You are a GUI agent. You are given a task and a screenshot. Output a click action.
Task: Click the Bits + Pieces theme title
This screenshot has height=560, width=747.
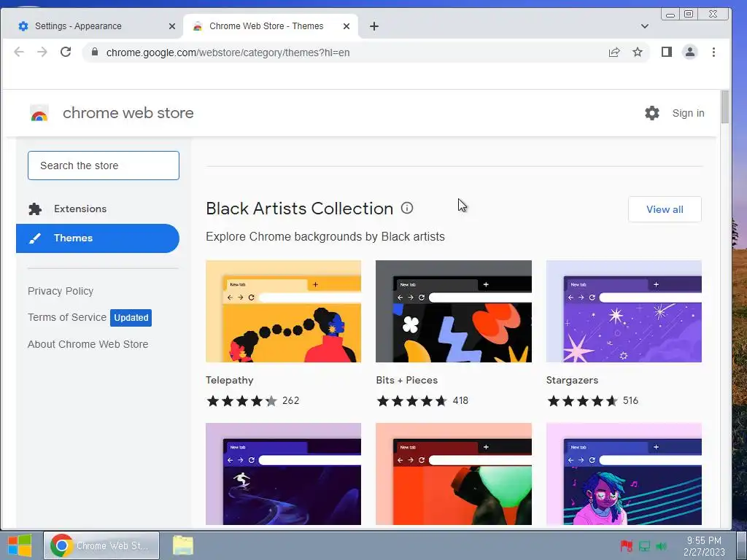(x=407, y=380)
